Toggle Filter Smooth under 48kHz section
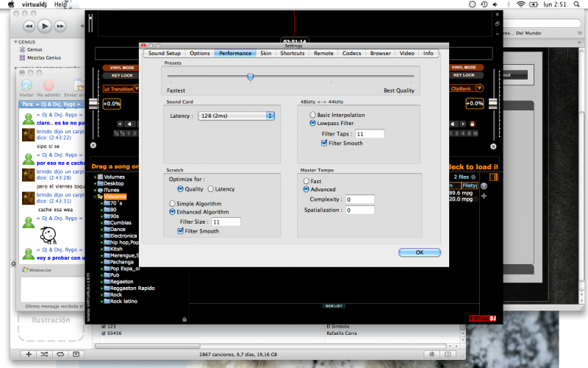This screenshot has height=368, width=588. (x=324, y=143)
